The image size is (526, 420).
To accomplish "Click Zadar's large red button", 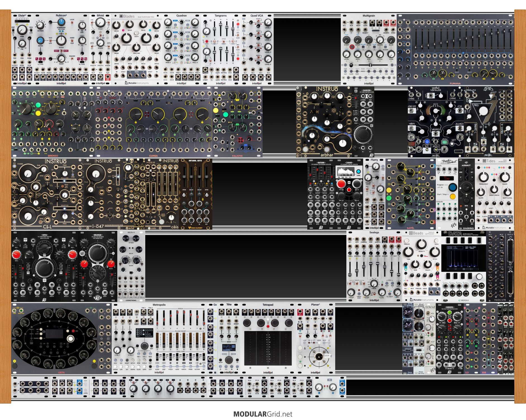I will [x=341, y=184].
